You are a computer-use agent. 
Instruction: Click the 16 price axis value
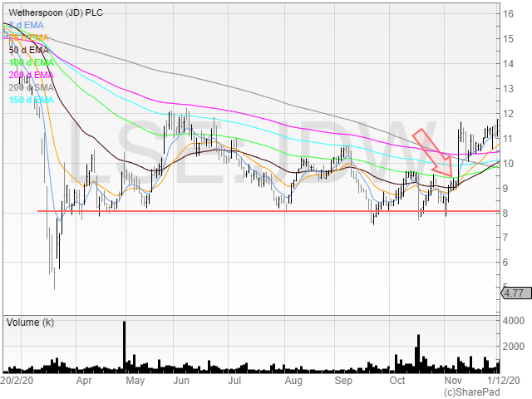click(x=508, y=14)
